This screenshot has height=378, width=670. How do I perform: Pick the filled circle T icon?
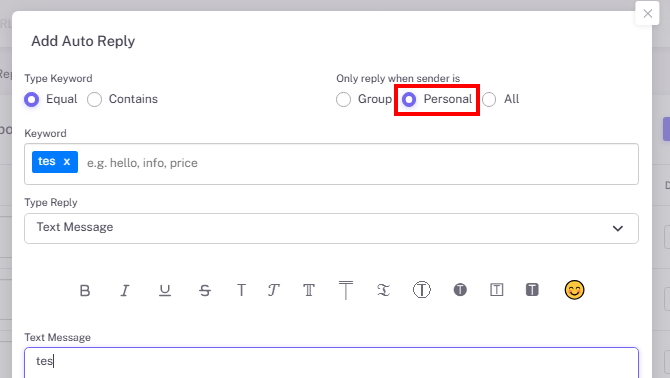click(x=460, y=290)
